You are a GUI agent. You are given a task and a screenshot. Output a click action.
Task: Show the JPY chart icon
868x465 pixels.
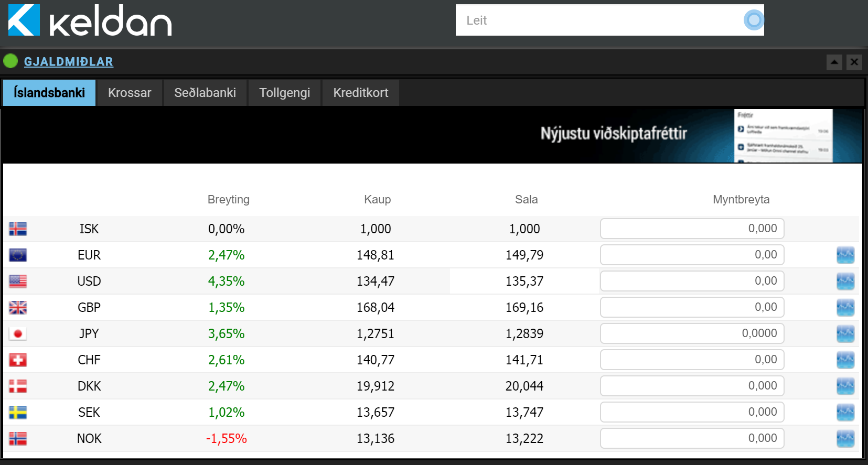[845, 334]
